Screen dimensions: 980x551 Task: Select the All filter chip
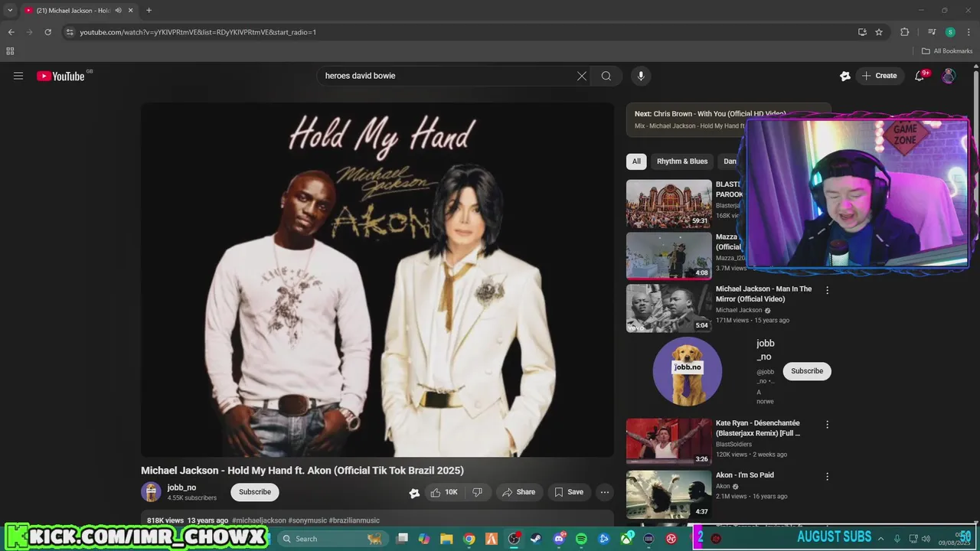point(636,161)
